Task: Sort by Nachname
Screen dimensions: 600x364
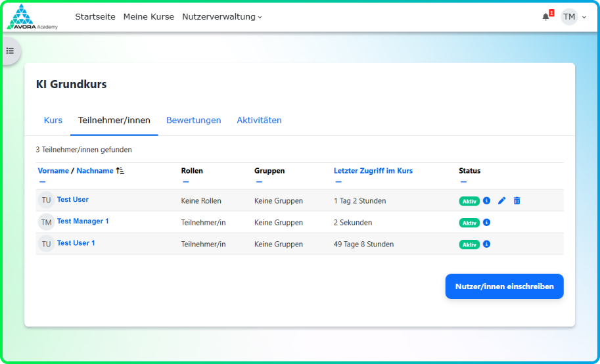Action: point(95,171)
